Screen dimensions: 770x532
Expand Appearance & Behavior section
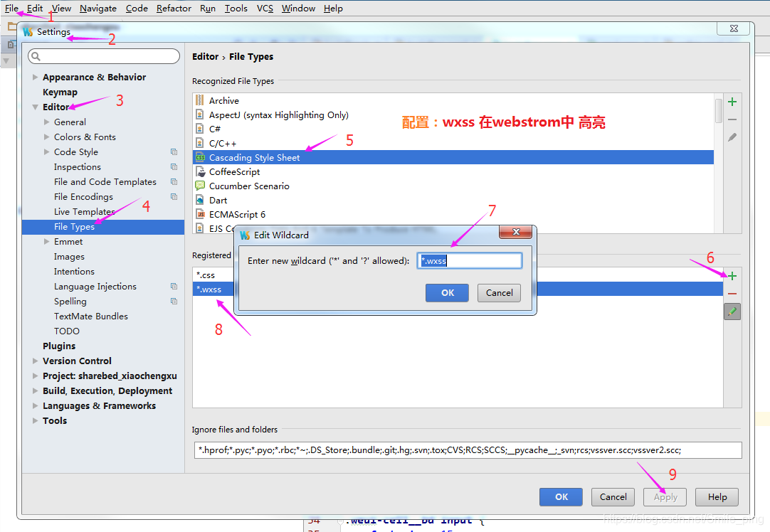(x=35, y=77)
